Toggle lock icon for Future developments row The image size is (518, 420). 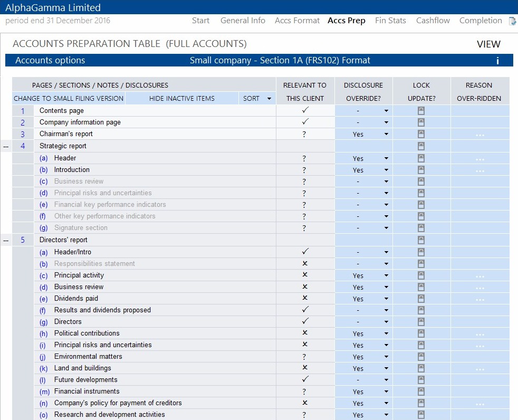[x=421, y=380]
